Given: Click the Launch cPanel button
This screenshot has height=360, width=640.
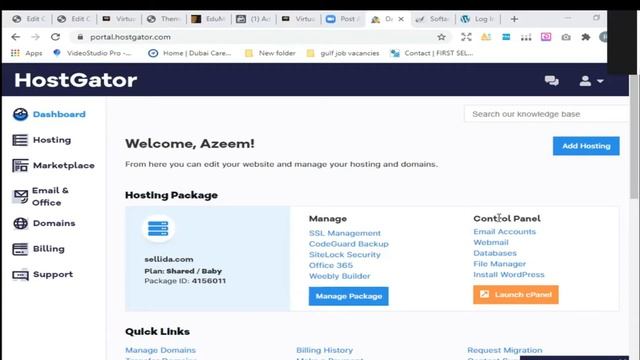Looking at the screenshot, I should [x=516, y=295].
